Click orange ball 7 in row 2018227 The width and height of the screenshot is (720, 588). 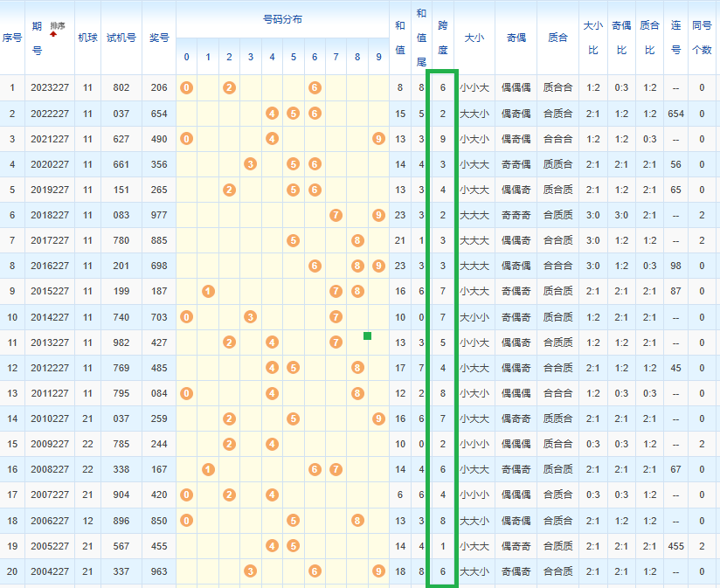point(336,215)
